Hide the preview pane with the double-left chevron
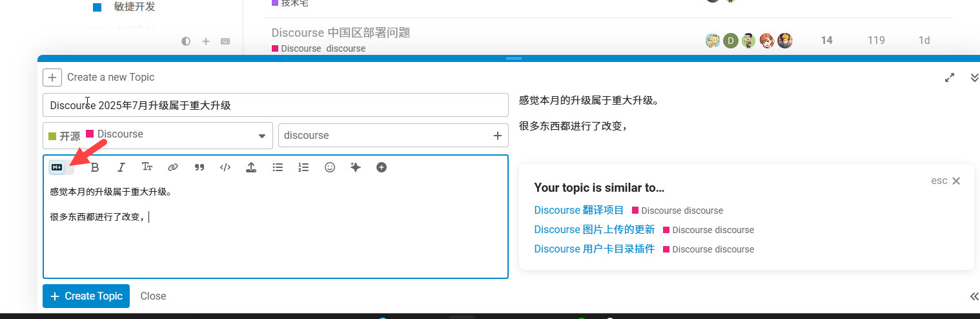Image resolution: width=980 pixels, height=319 pixels. coord(974,296)
